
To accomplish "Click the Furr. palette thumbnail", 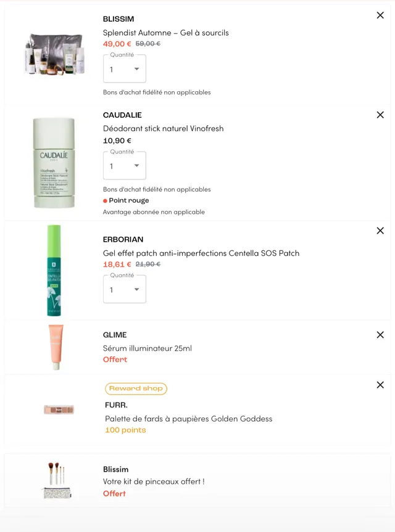I will tap(59, 409).
